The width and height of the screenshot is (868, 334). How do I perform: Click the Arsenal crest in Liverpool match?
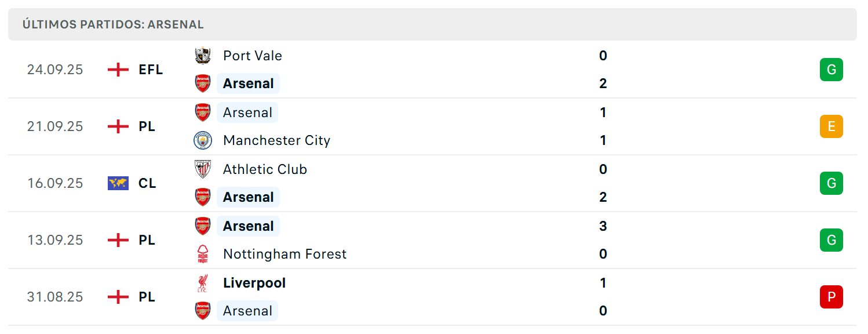203,311
